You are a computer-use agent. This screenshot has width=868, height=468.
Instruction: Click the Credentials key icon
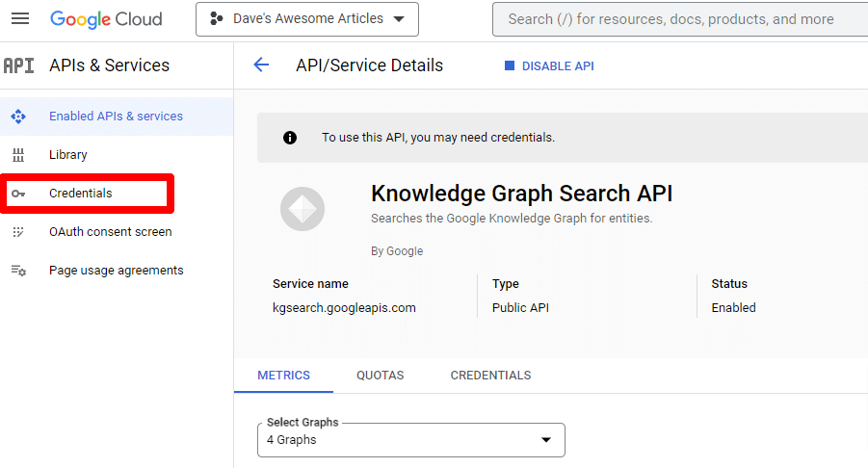coord(18,194)
